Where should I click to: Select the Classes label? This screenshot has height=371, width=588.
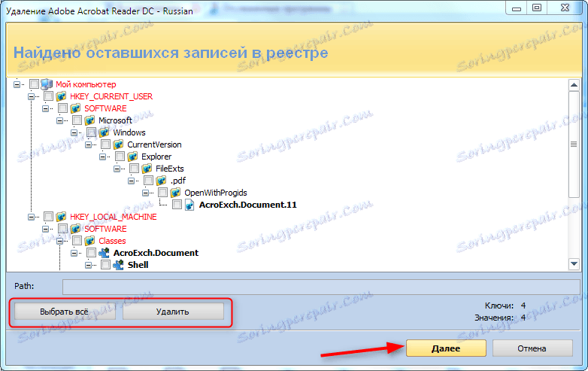(x=112, y=241)
